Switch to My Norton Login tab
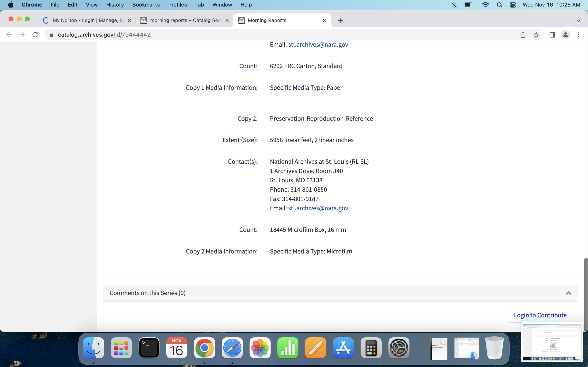 coord(87,20)
